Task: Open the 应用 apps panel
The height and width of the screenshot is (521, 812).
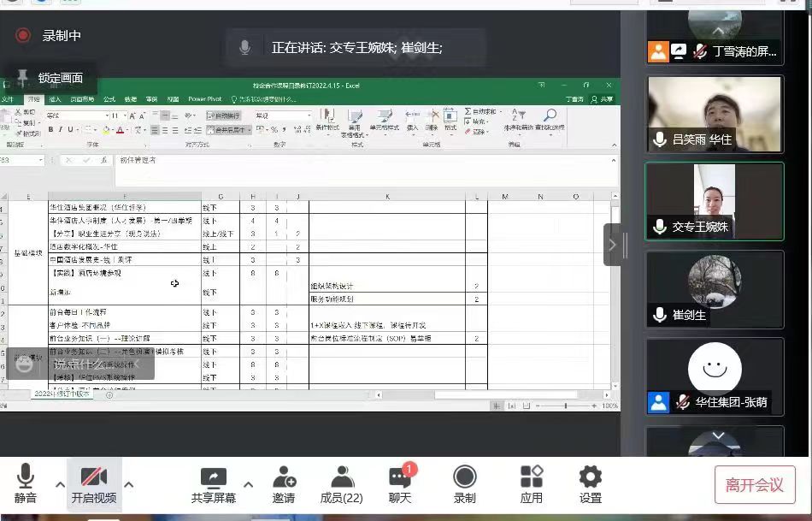Action: tap(532, 483)
